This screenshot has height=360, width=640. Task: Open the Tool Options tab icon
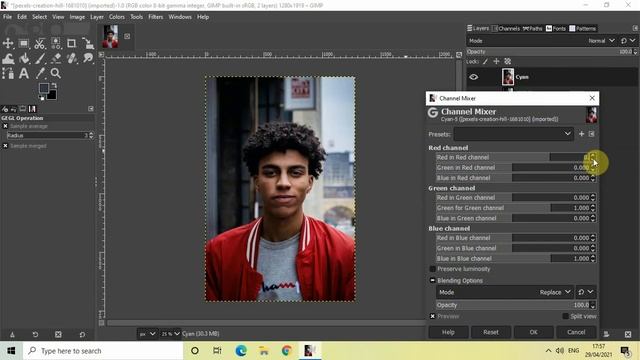5,109
